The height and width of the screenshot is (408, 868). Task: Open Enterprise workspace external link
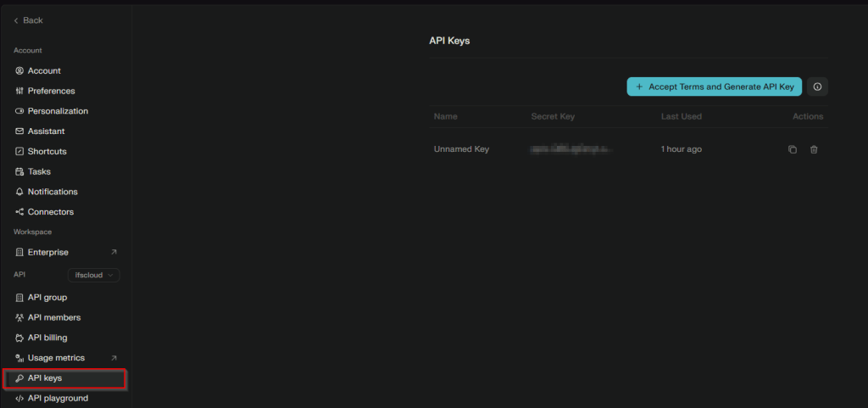coord(114,252)
